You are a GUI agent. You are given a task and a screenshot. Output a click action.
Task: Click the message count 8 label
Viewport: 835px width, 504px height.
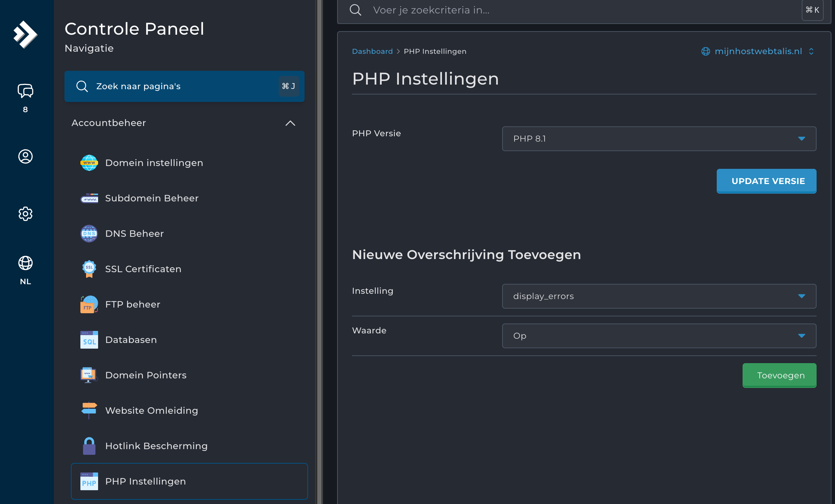click(x=25, y=110)
